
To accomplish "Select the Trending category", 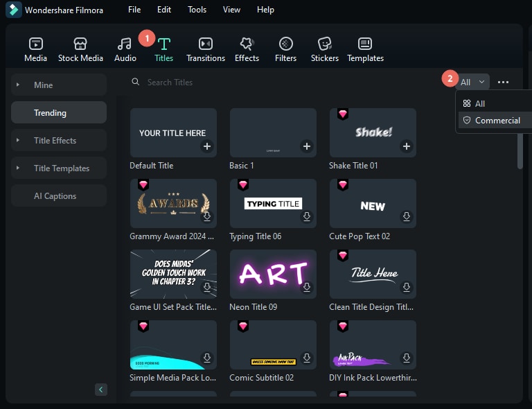I will tap(59, 113).
